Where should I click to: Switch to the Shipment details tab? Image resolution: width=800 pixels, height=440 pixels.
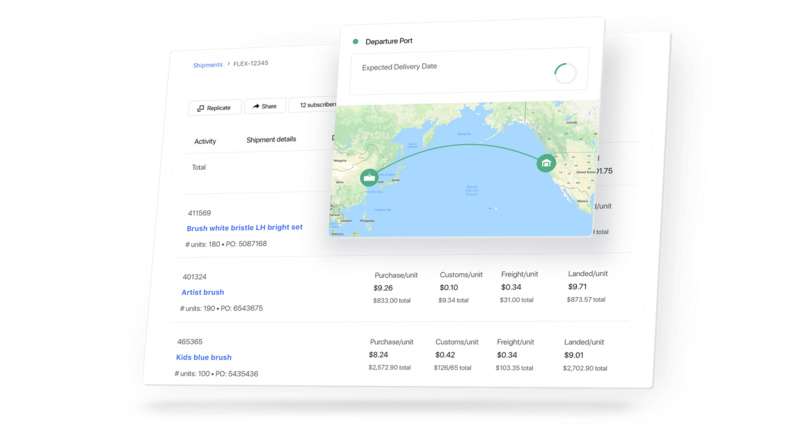point(271,139)
